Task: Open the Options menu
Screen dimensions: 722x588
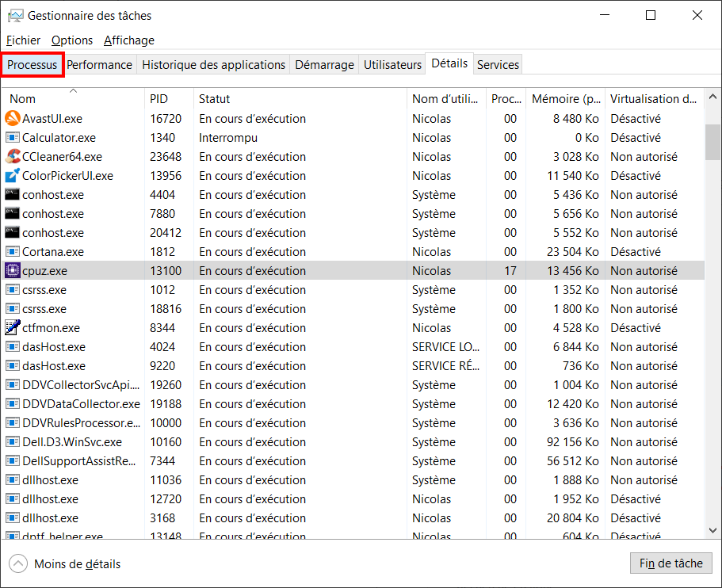Action: 72,40
